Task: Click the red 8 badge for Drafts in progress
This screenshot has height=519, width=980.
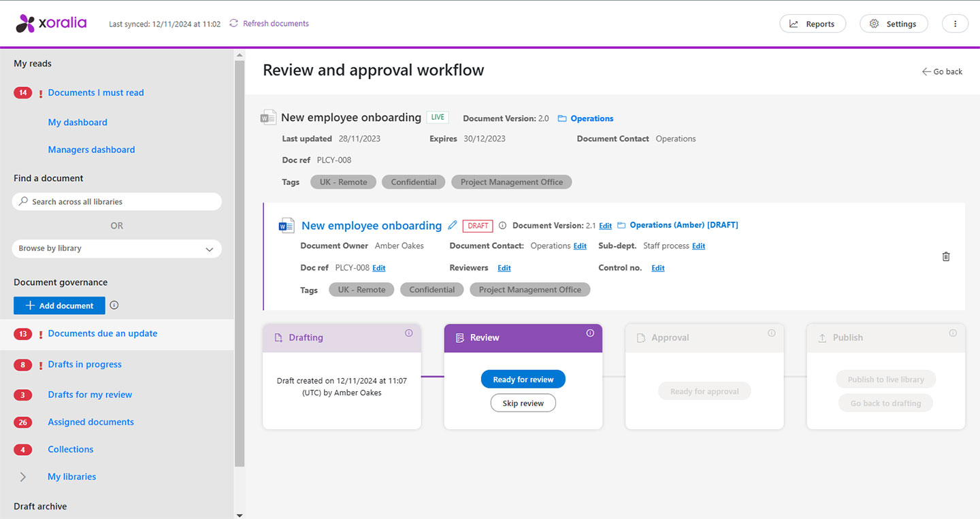Action: [23, 365]
